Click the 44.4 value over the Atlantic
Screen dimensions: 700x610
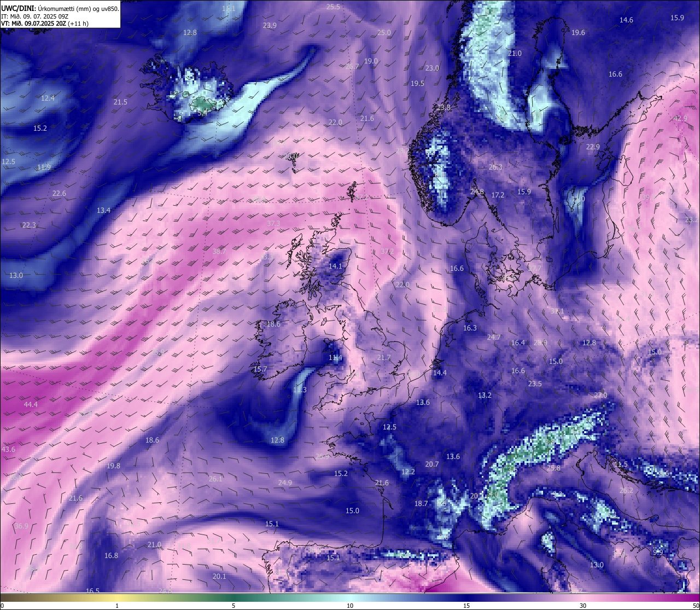[x=31, y=404]
